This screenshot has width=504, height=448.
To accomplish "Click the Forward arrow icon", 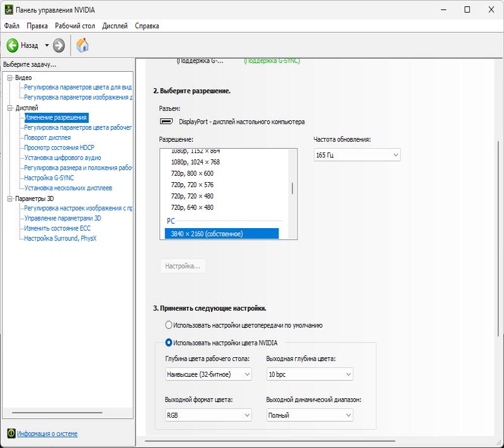I will coord(59,45).
